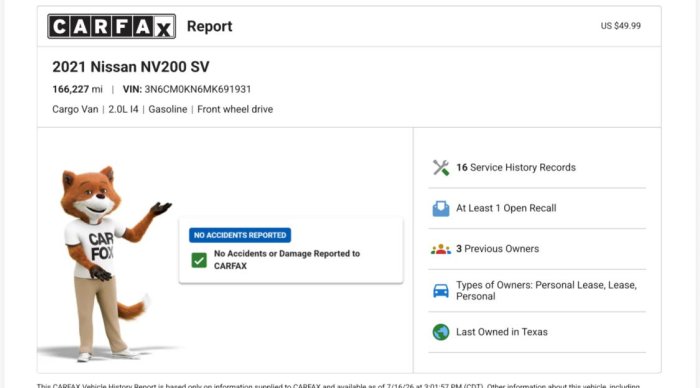700x388 pixels.
Task: Open At Least 1 Open Recall
Action: [x=506, y=208]
